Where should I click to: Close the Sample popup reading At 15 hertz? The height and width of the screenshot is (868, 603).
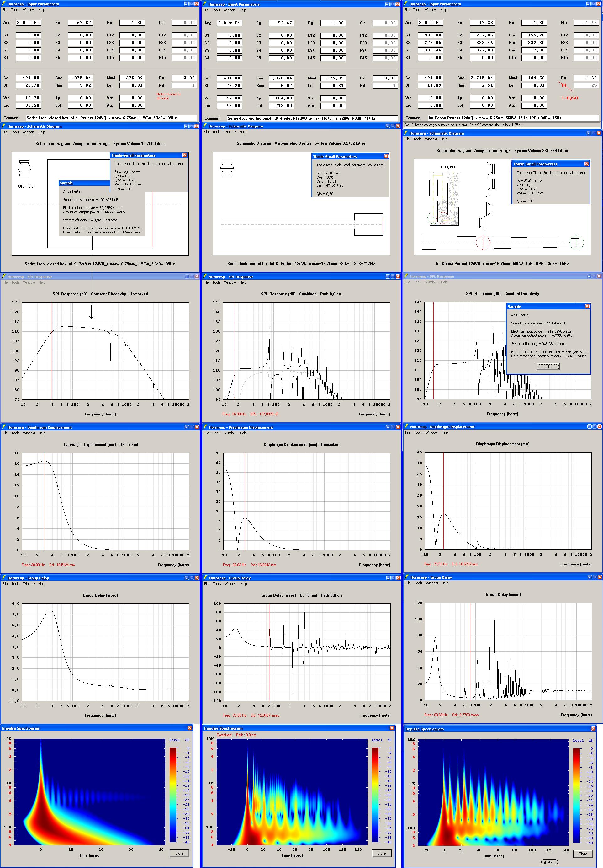click(x=587, y=306)
